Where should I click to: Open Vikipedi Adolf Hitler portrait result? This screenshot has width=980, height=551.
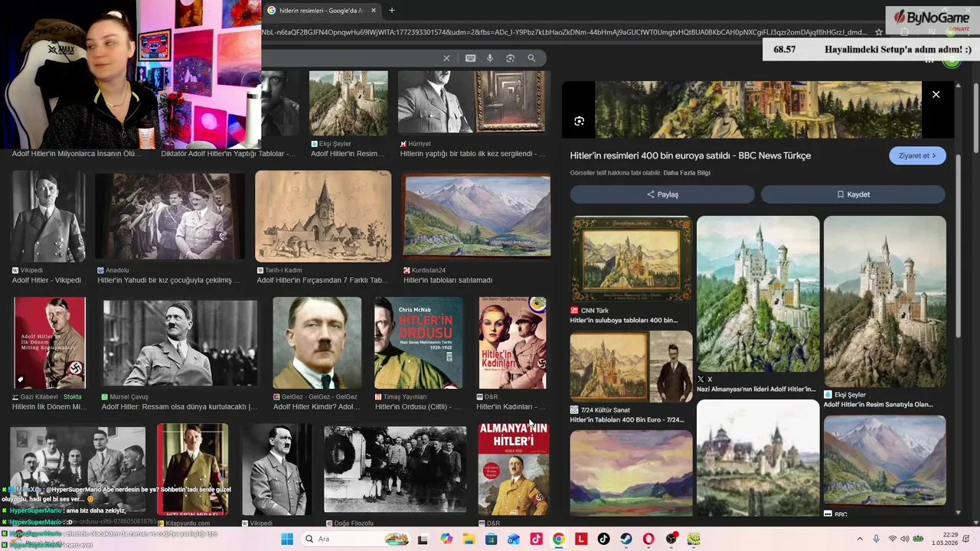pos(48,216)
